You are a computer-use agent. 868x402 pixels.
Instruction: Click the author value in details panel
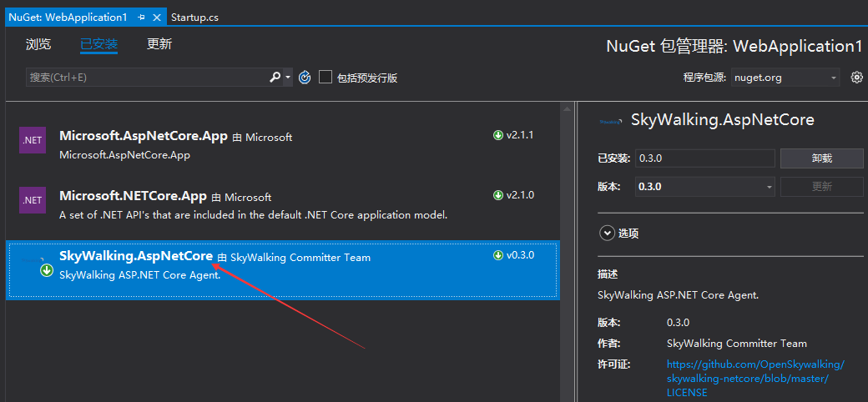[x=737, y=344]
